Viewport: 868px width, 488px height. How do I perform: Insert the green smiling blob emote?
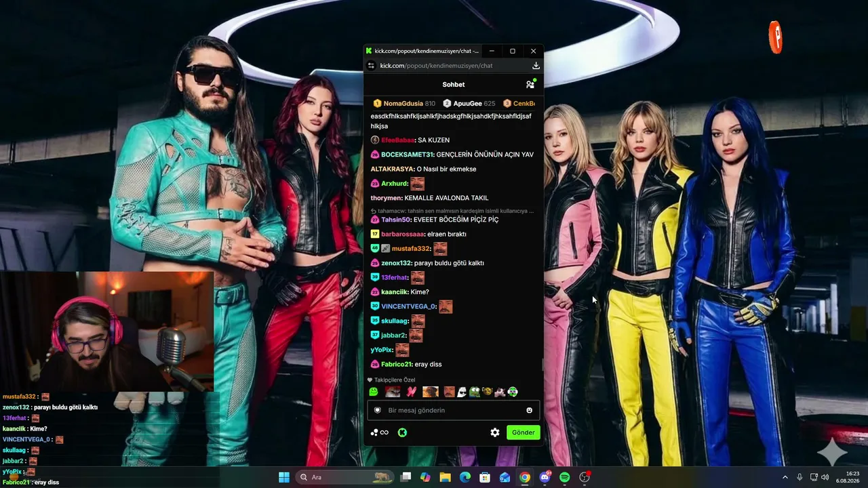coord(374,392)
